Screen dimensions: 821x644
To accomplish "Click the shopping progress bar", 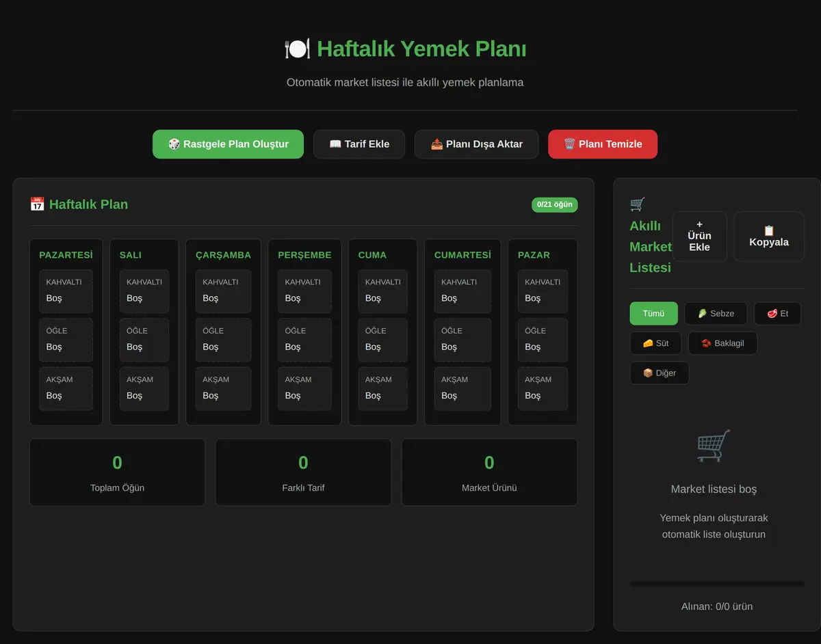I will pos(717,584).
